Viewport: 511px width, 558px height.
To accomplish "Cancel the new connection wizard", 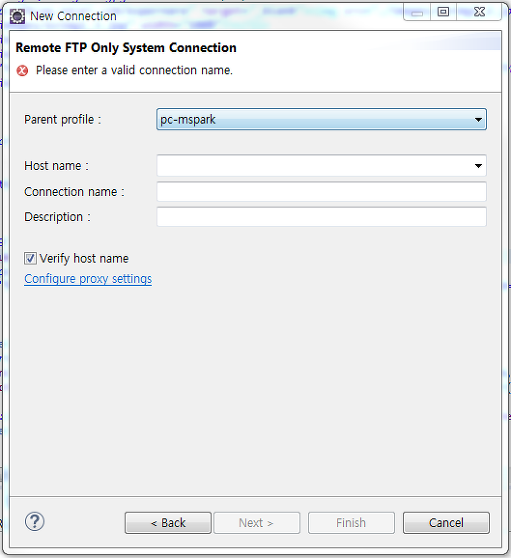I will (446, 523).
